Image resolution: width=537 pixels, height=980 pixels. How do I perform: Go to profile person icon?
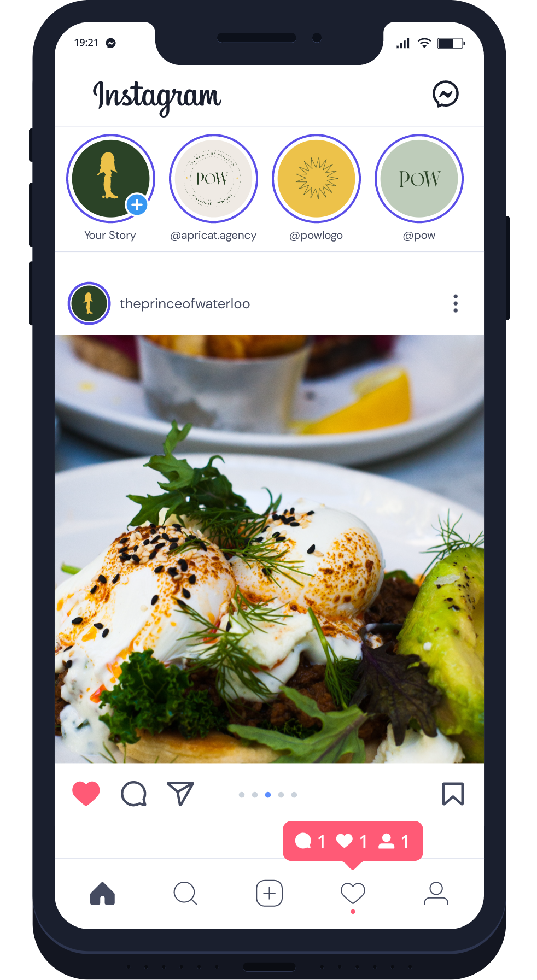point(436,894)
